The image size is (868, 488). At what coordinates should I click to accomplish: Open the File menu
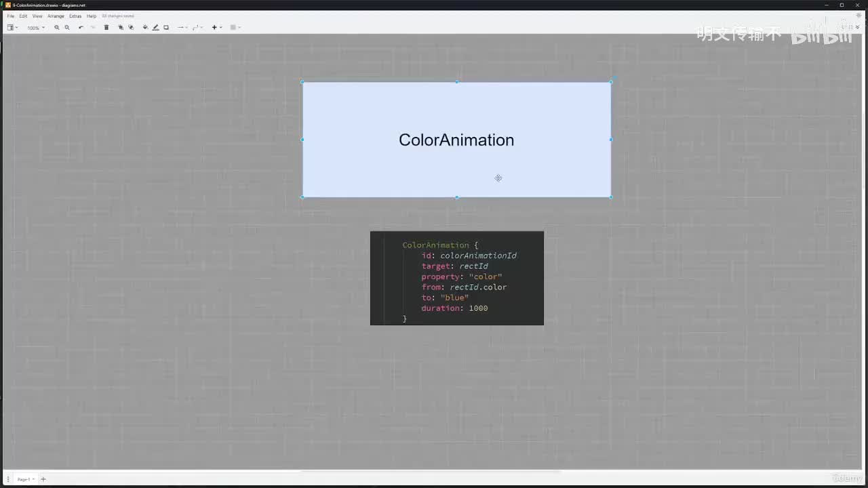[11, 16]
